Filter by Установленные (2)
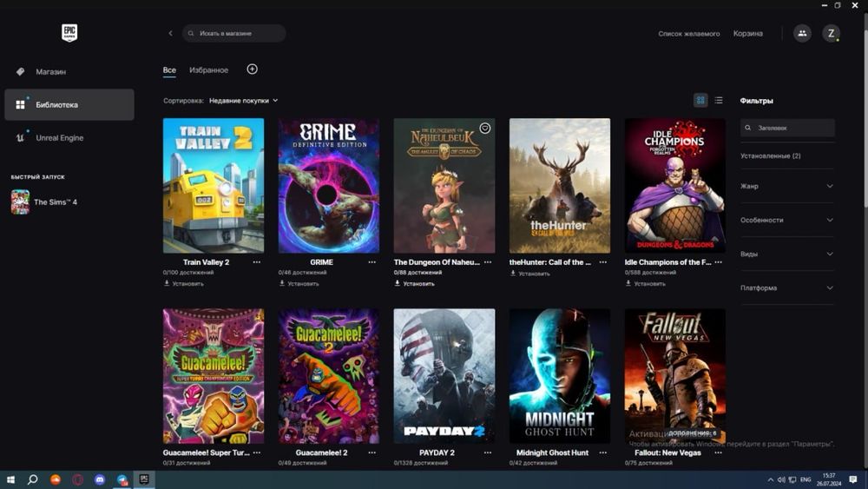This screenshot has height=489, width=868. point(771,156)
